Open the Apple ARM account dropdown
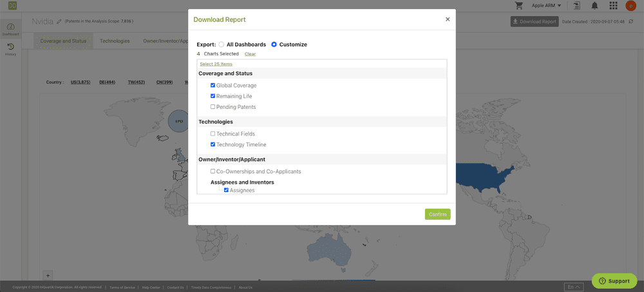644x292 pixels. pos(546,5)
